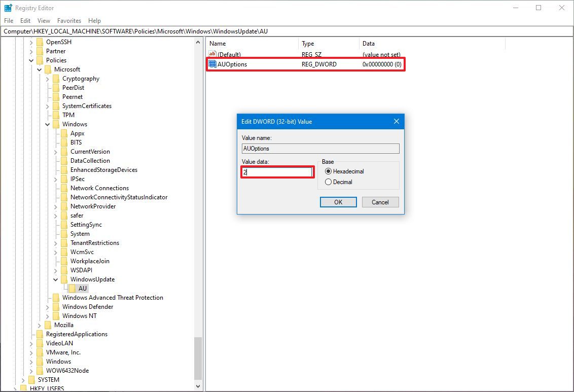Confirm the DWORD edit with OK
Image resolution: width=574 pixels, height=392 pixels.
click(x=338, y=202)
